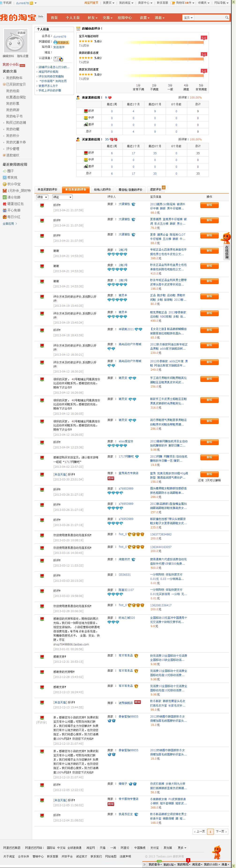
Task: Switch to 来自买家的评价 tab
Action: (x=47, y=190)
